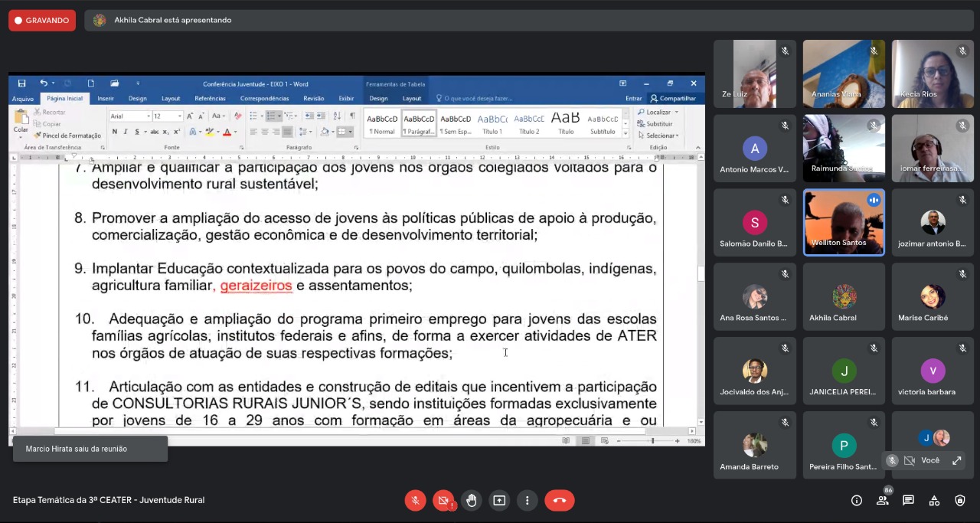Open the Revisão ribbon tab in Word
This screenshot has height=523, width=980.
pos(313,99)
